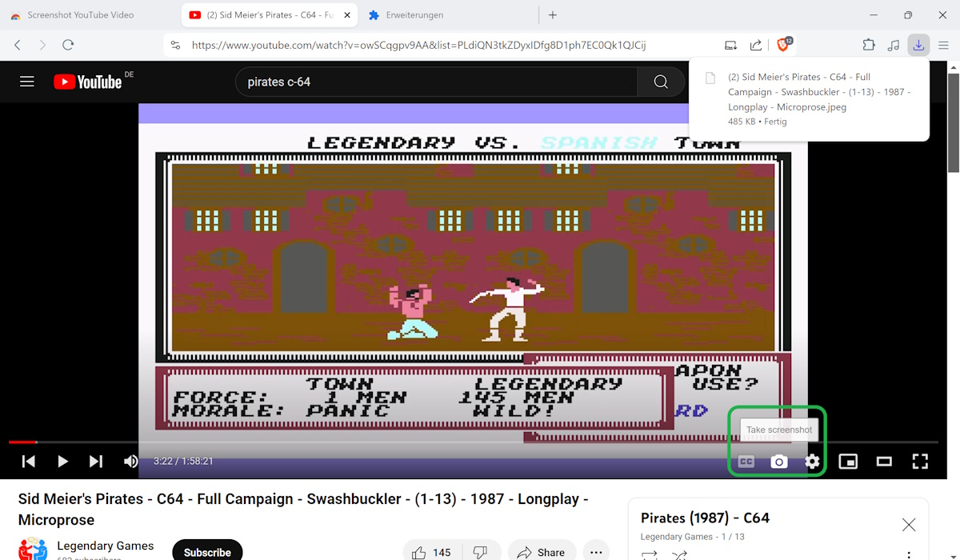Click the URL address bar
This screenshot has width=960, height=560.
(x=418, y=45)
